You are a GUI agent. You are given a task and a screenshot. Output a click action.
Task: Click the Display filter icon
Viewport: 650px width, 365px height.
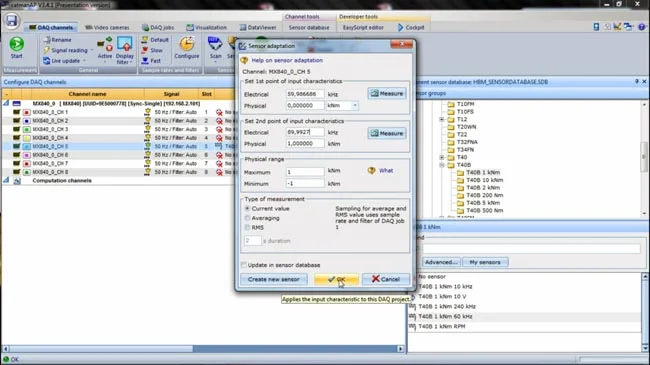pyautogui.click(x=124, y=44)
